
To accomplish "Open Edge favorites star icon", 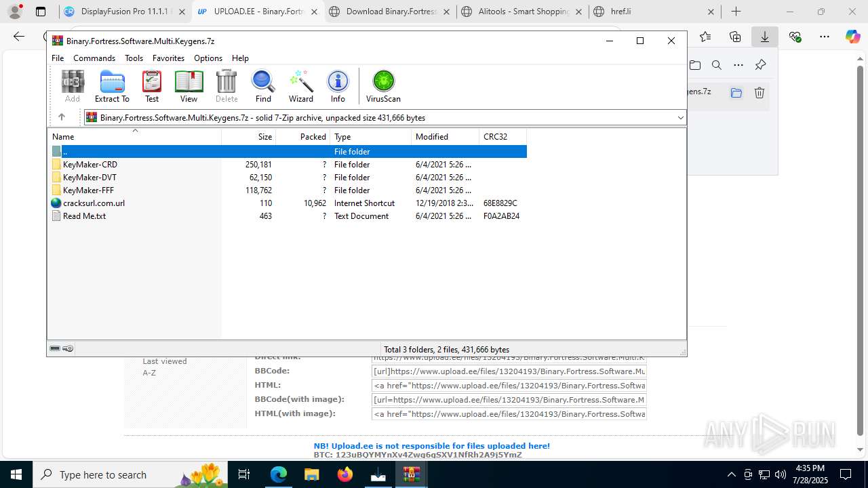I will [705, 37].
